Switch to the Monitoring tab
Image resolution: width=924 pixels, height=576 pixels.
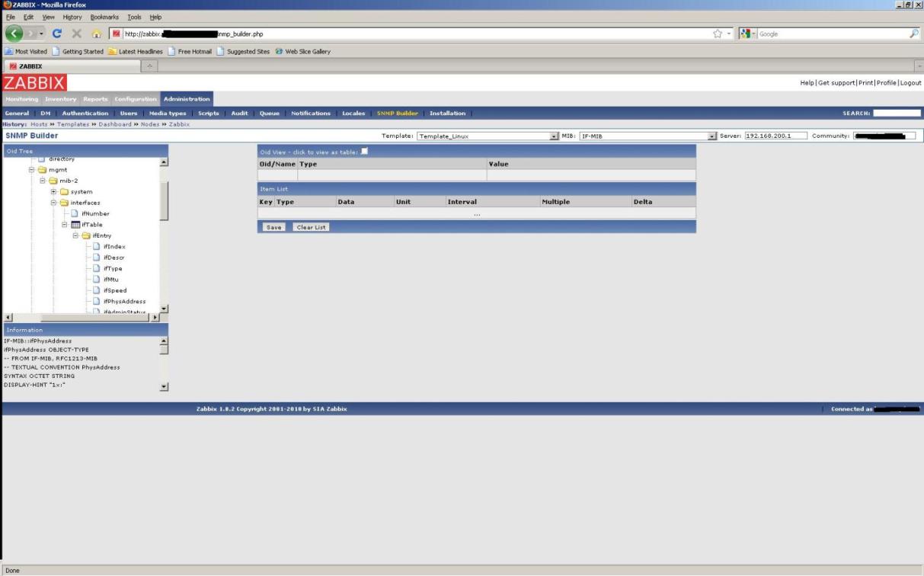coord(21,99)
